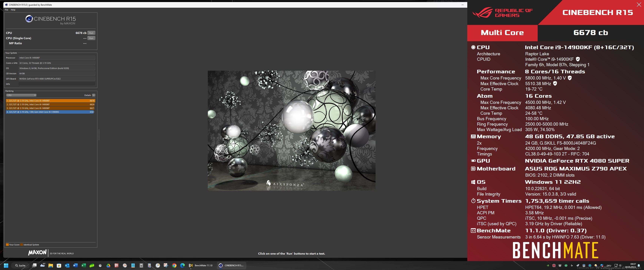Open Excel from the taskbar

click(83, 265)
